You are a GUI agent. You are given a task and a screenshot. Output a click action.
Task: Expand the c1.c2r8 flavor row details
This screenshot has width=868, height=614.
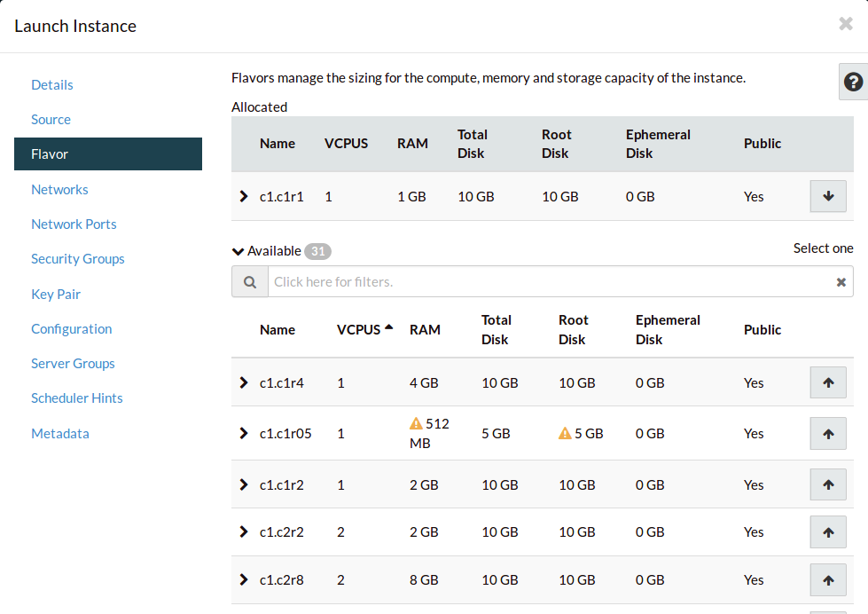point(244,579)
